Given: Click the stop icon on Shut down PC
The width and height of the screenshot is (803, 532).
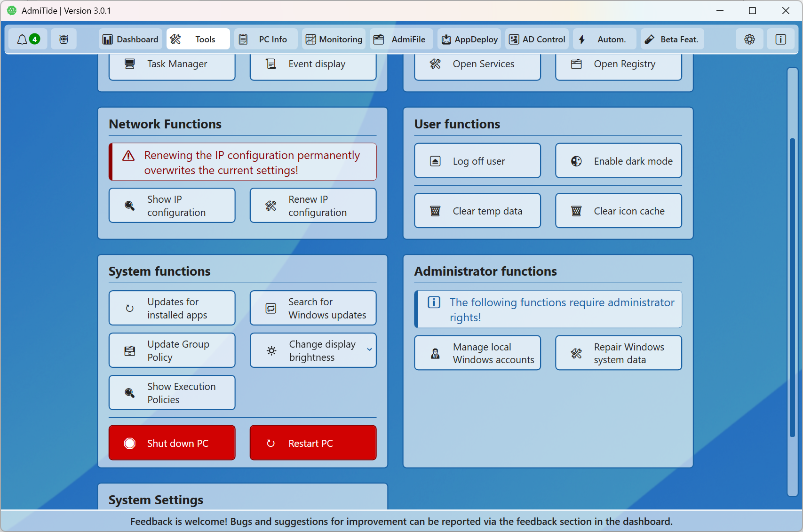Looking at the screenshot, I should [x=130, y=443].
